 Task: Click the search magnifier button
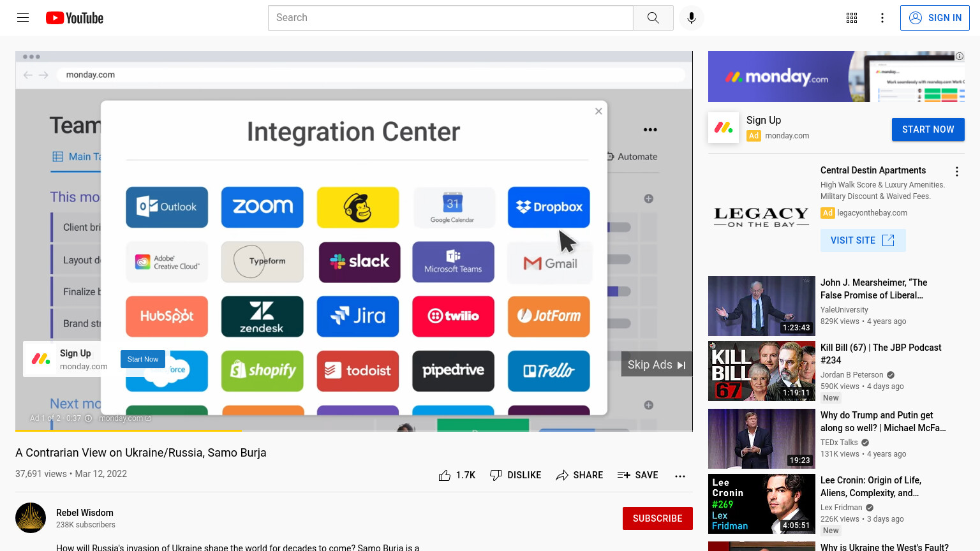[653, 18]
